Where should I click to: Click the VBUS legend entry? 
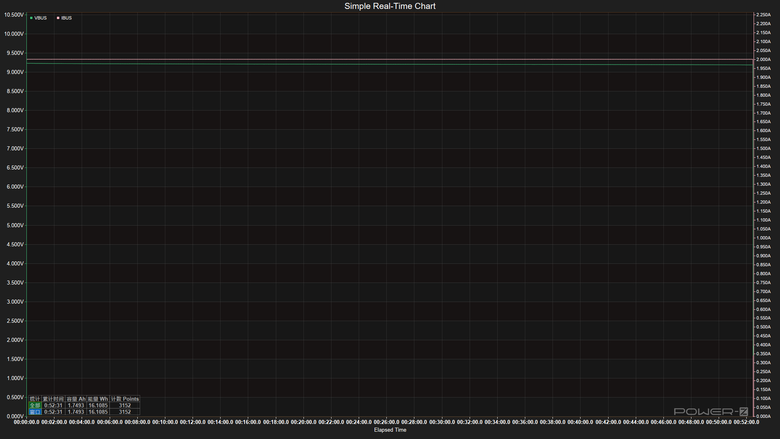point(38,18)
